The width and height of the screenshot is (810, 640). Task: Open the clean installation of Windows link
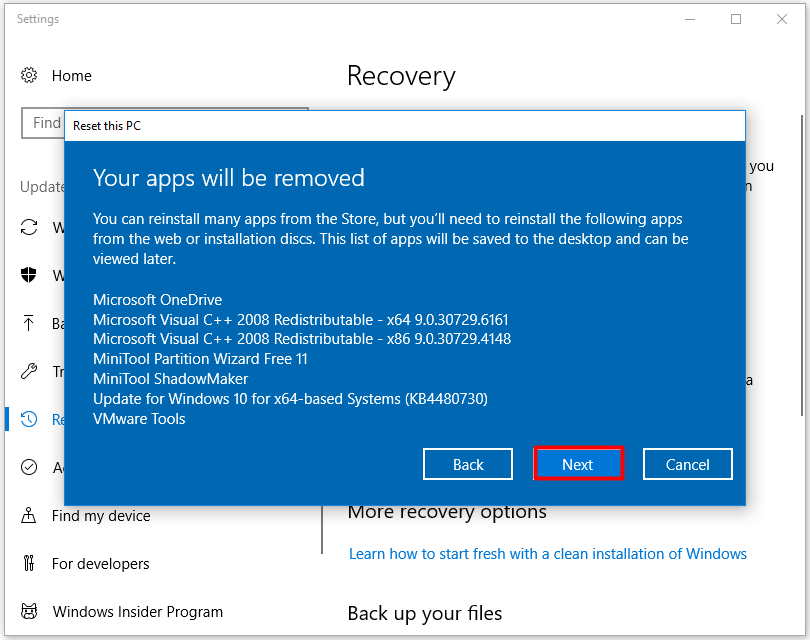pos(548,554)
